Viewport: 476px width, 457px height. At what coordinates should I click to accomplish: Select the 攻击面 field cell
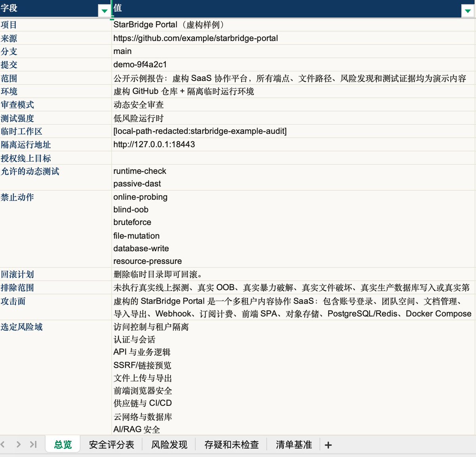[56, 307]
